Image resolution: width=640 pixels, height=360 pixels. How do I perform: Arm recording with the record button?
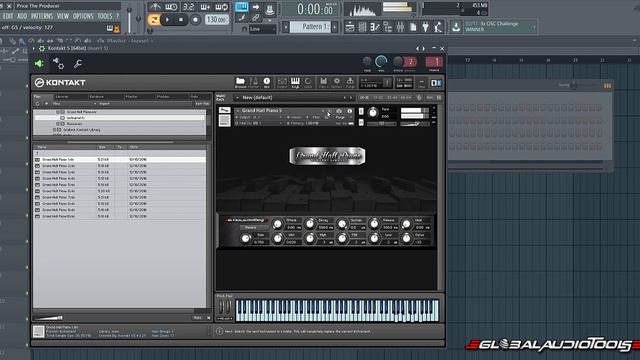tap(196, 20)
